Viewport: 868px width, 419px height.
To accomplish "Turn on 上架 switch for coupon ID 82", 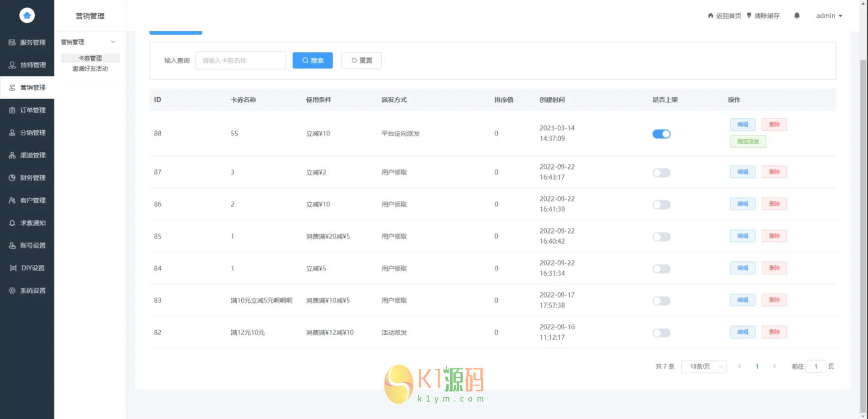I will pyautogui.click(x=661, y=333).
